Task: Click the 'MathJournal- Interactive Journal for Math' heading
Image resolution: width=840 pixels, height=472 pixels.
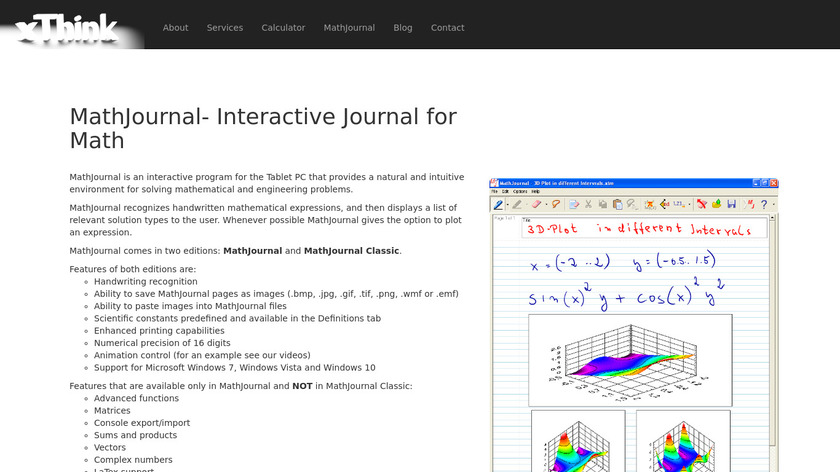Action: coord(263,129)
